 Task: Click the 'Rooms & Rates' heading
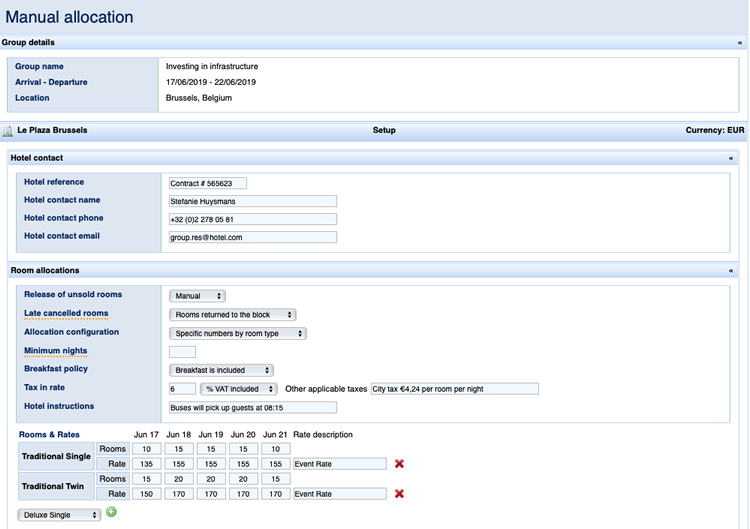49,435
